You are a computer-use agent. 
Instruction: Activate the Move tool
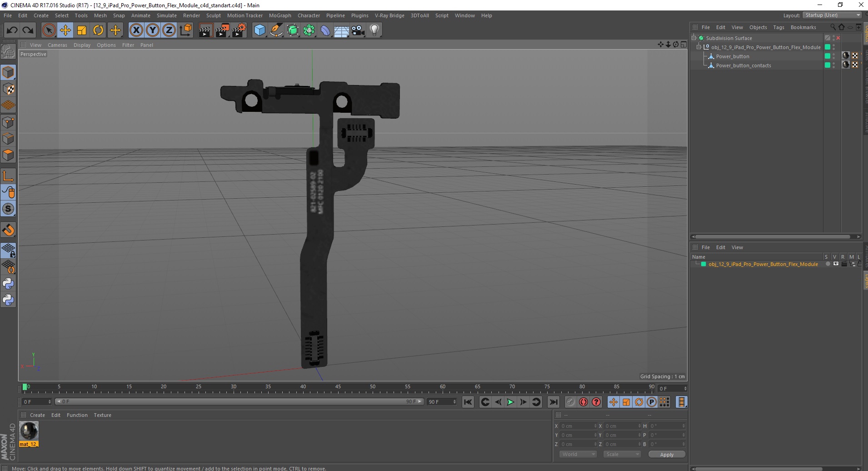65,30
